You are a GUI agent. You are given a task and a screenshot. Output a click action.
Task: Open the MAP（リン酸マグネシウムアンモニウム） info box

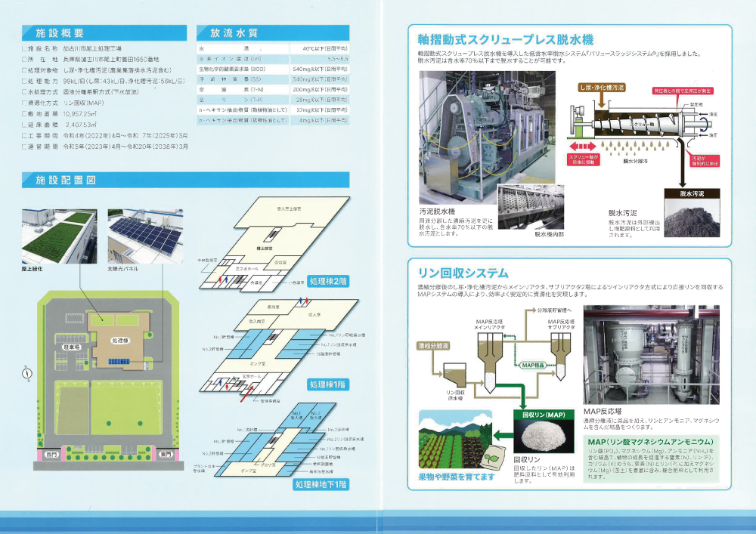(x=651, y=441)
